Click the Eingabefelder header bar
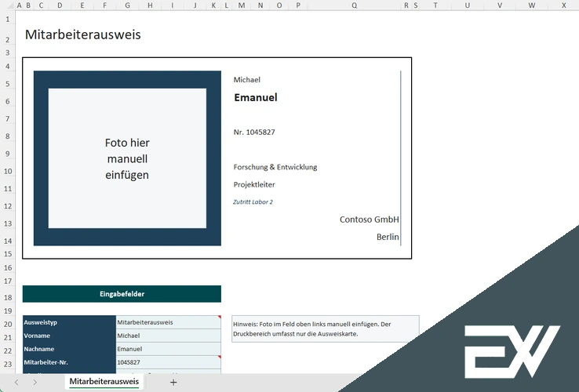Viewport: 579px width, 392px height. [122, 294]
